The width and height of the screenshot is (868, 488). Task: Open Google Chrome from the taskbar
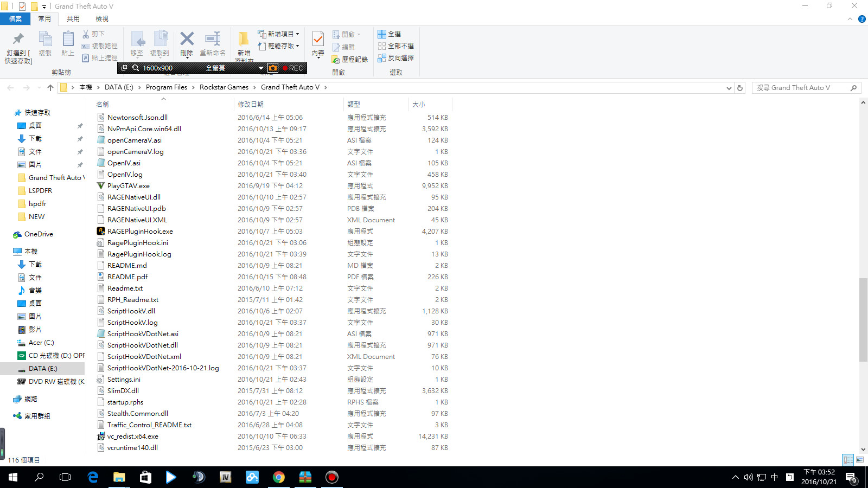click(x=279, y=477)
